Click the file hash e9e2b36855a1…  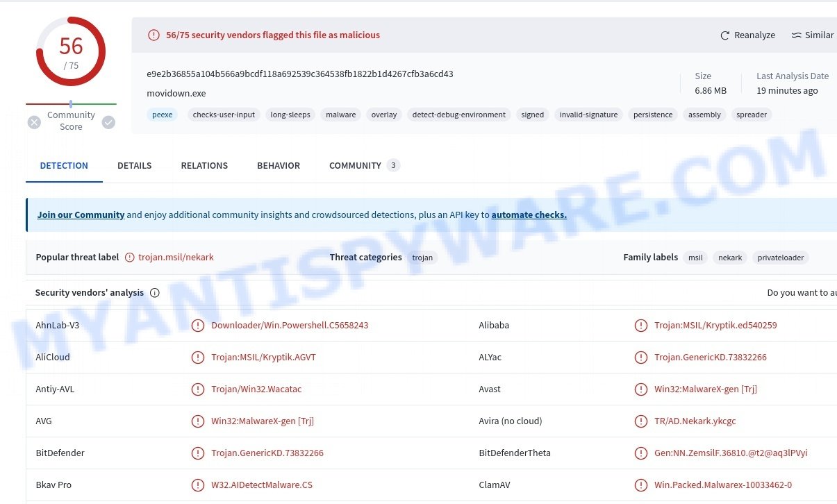point(300,74)
